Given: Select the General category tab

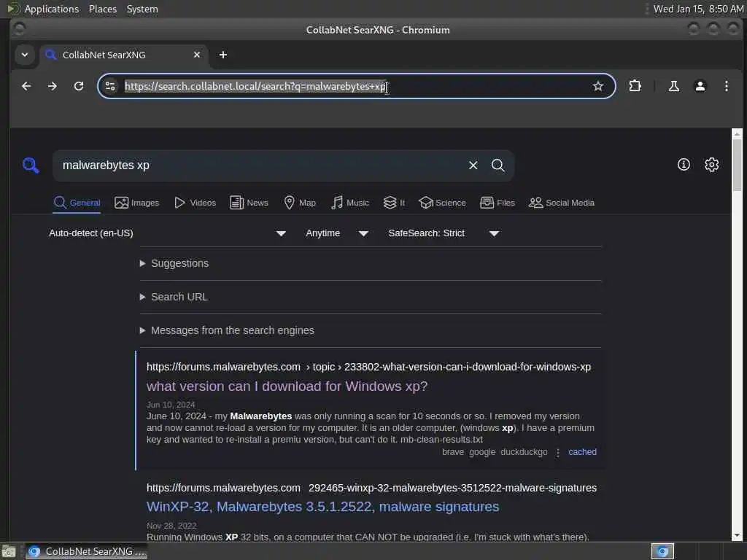Looking at the screenshot, I should [x=77, y=203].
